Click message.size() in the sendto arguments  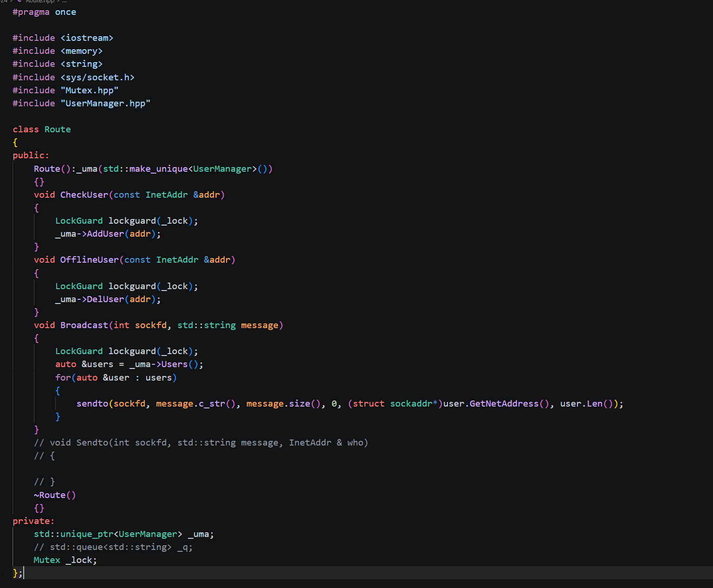click(x=284, y=404)
